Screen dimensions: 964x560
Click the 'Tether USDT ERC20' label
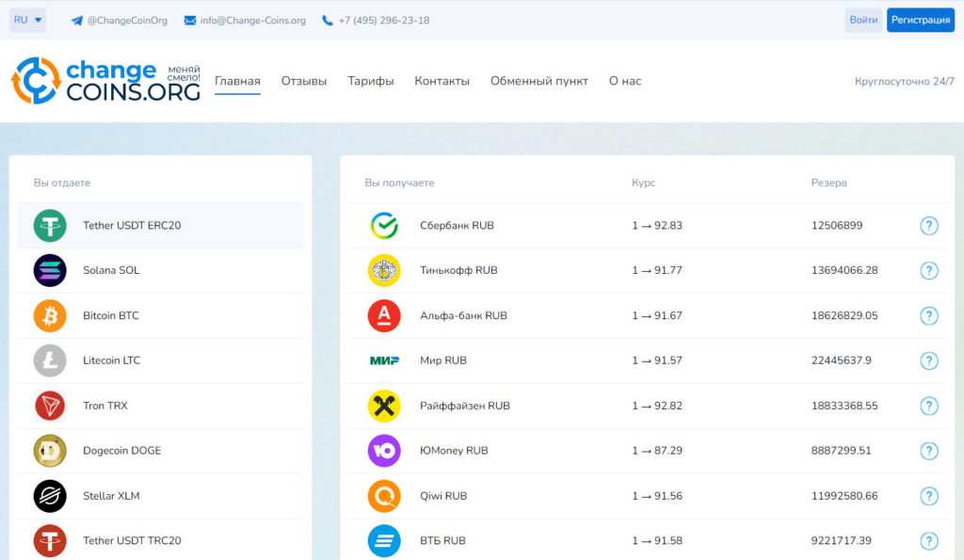pyautogui.click(x=132, y=226)
